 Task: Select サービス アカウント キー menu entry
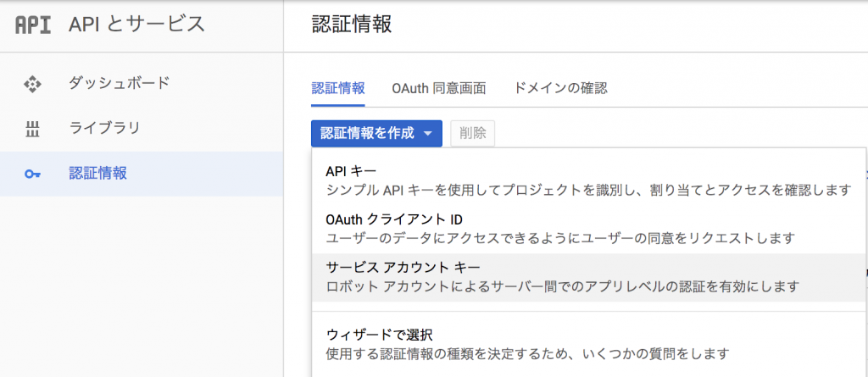pyautogui.click(x=589, y=277)
